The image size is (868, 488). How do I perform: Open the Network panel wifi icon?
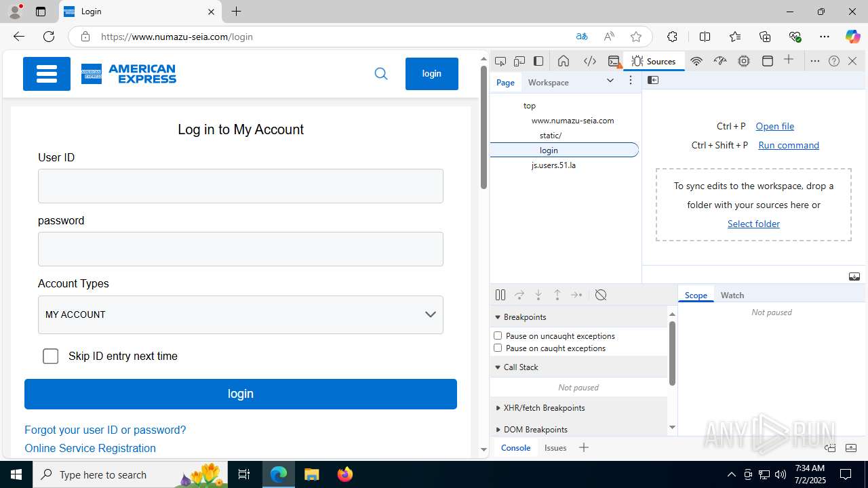[696, 61]
